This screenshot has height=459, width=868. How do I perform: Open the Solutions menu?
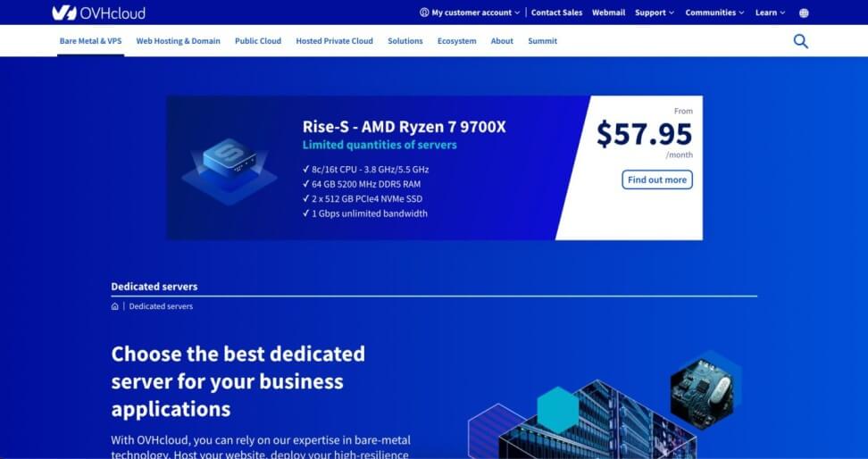coord(405,41)
